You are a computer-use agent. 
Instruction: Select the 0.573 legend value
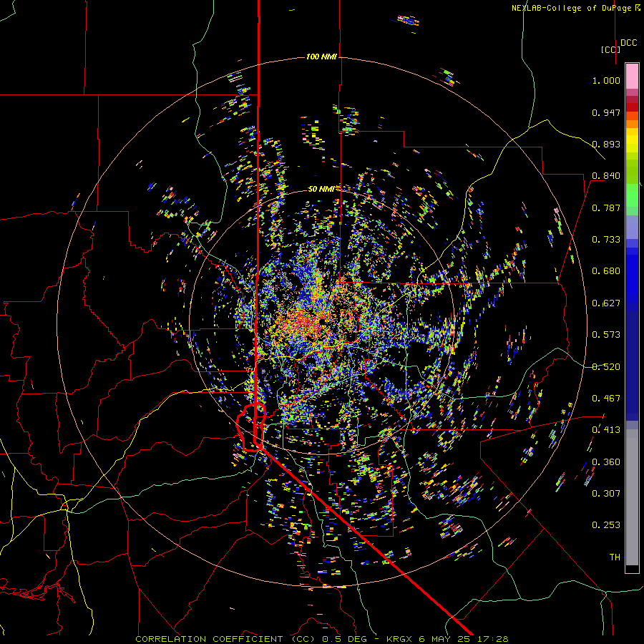click(606, 335)
